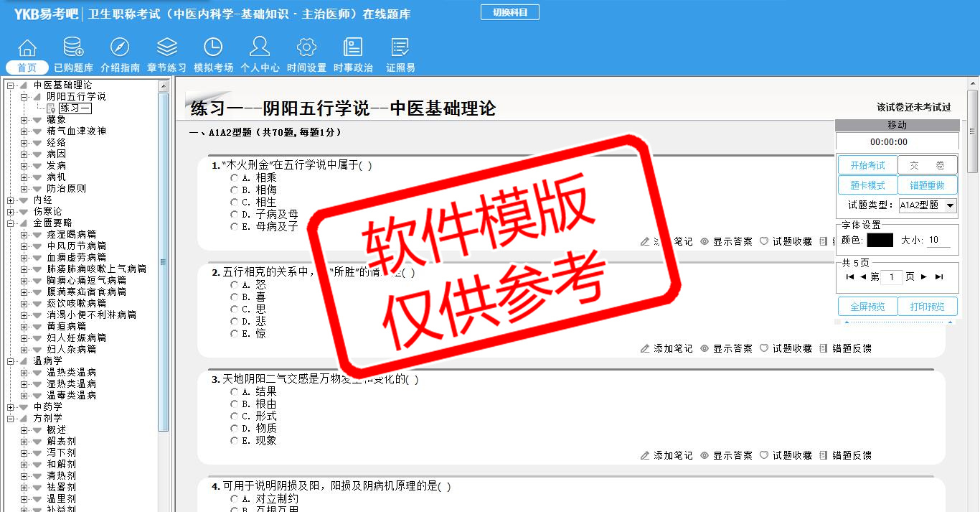Choose option B 根由 for question 3
This screenshot has width=980, height=512.
point(235,404)
